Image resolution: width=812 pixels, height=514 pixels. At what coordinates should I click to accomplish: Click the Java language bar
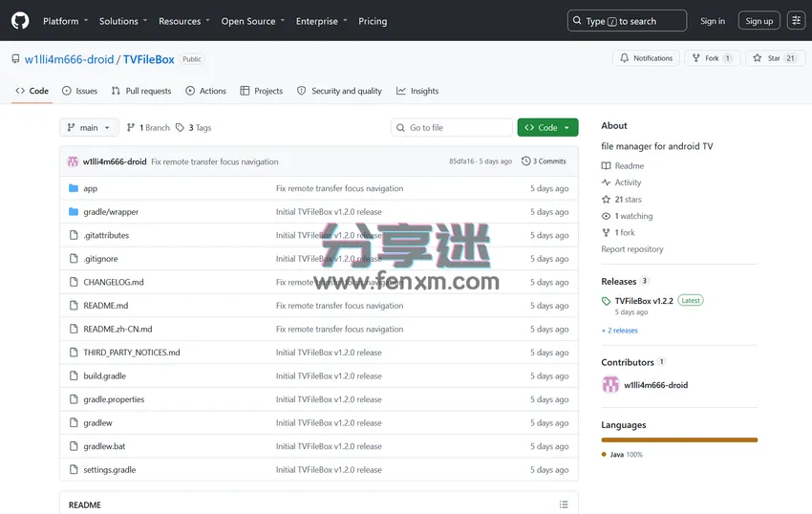(679, 439)
